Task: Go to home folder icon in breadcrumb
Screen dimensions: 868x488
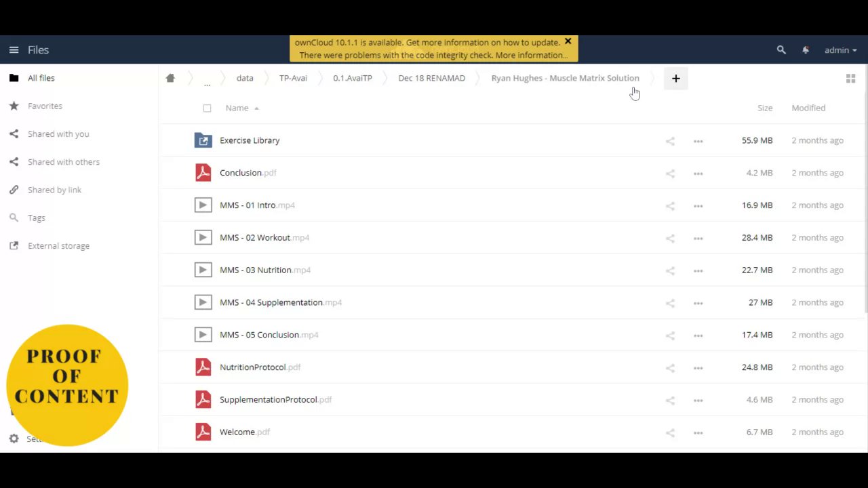Action: [x=170, y=78]
